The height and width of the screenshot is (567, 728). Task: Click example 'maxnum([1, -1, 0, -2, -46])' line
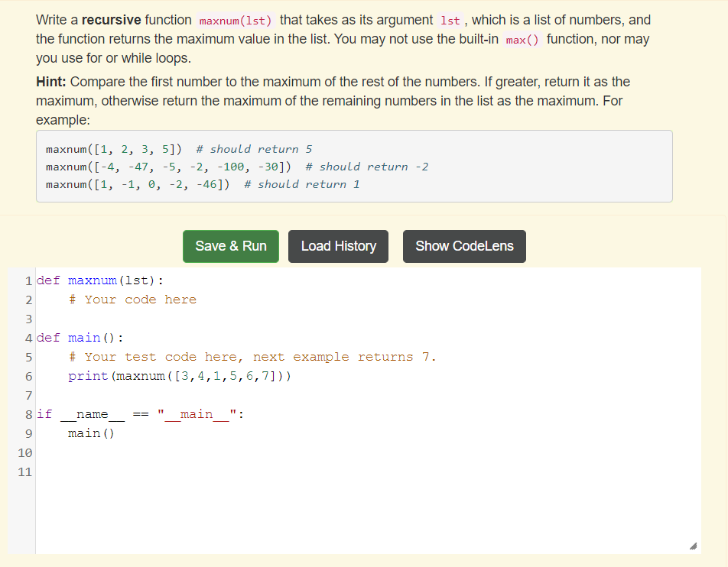203,185
